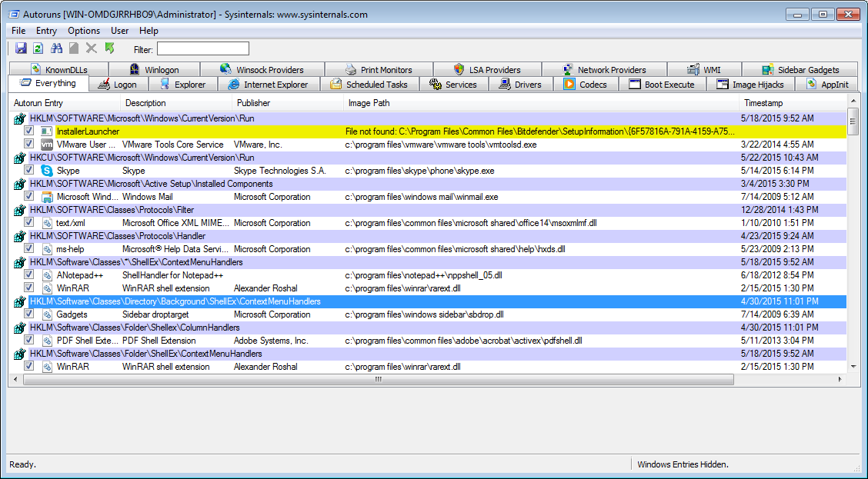
Task: Open the Options menu
Action: [84, 31]
